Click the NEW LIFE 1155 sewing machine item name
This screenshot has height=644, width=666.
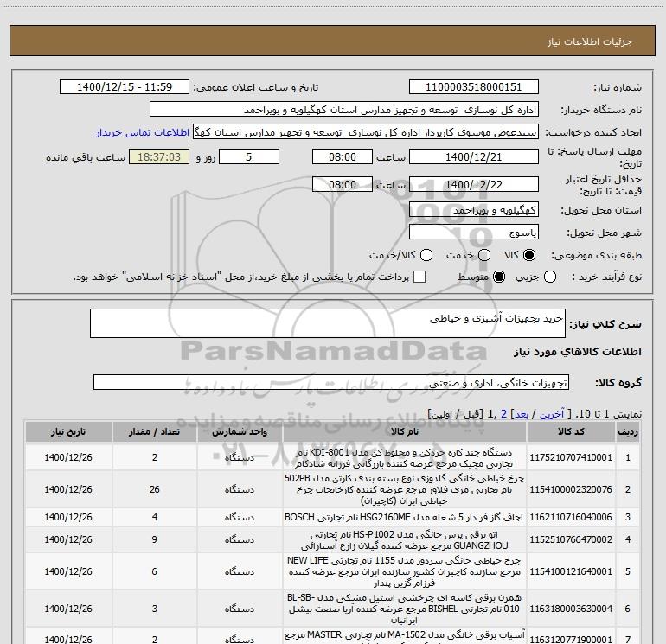click(x=405, y=571)
